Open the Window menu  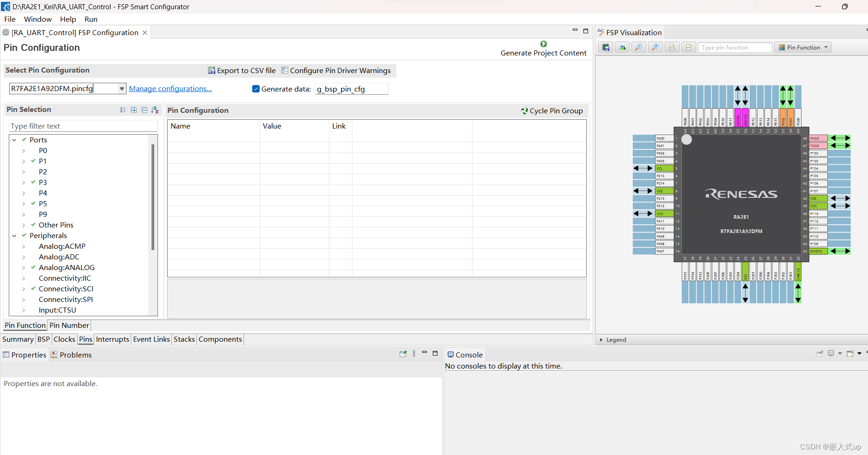[x=38, y=19]
